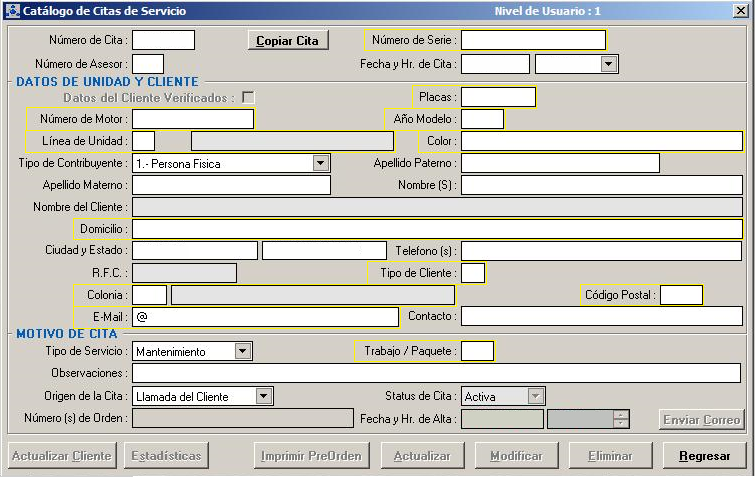Viewport: 755px width, 477px height.
Task: Open the Fecha y Hr. de Cita dropdown
Action: point(608,64)
